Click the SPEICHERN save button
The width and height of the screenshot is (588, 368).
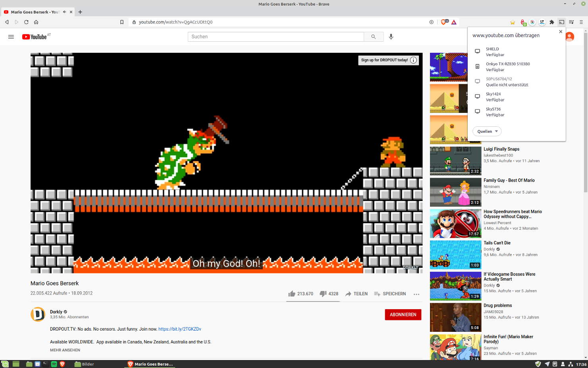tap(390, 294)
